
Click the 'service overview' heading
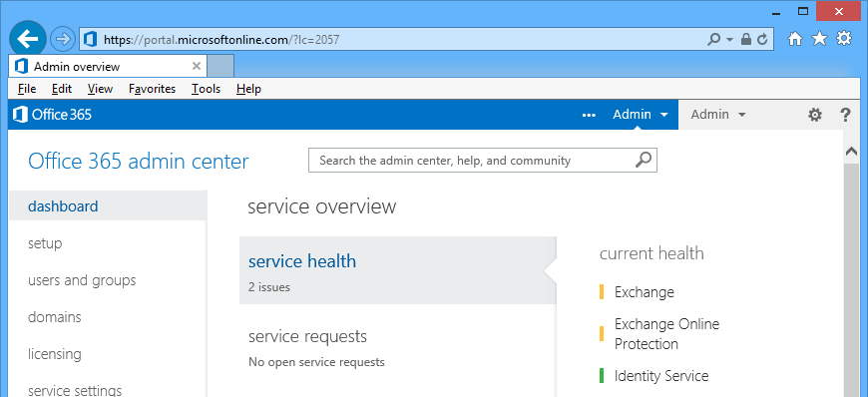(x=321, y=206)
